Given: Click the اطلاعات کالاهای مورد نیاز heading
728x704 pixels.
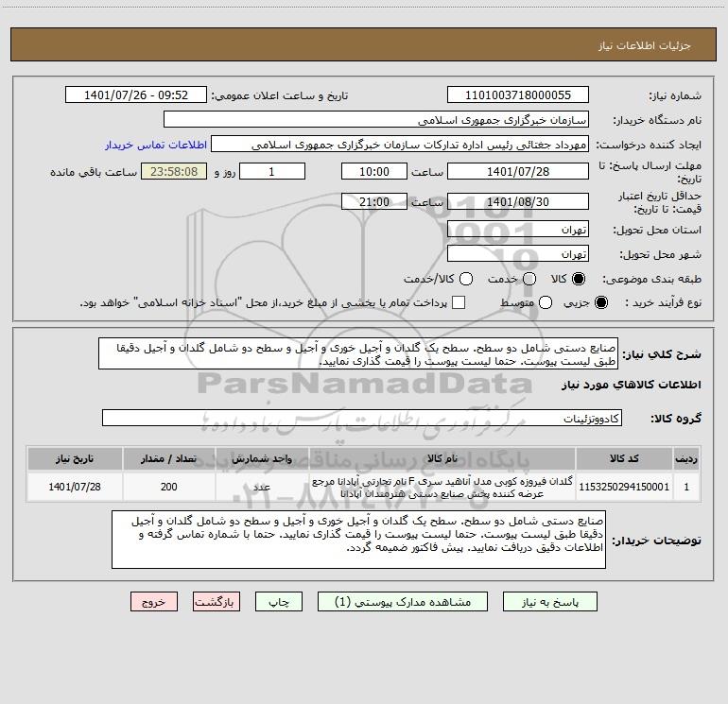Looking at the screenshot, I should click(x=631, y=385).
